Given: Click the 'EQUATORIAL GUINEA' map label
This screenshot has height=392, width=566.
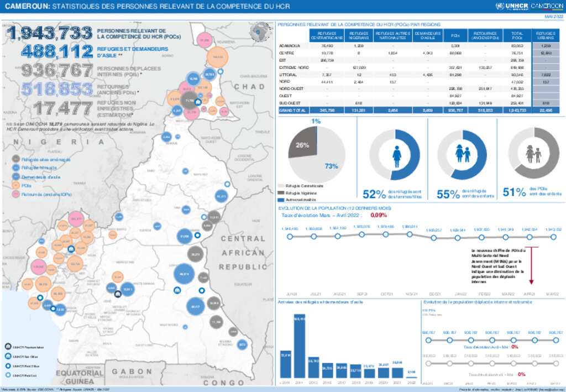Looking at the screenshot, I should click(x=80, y=377).
